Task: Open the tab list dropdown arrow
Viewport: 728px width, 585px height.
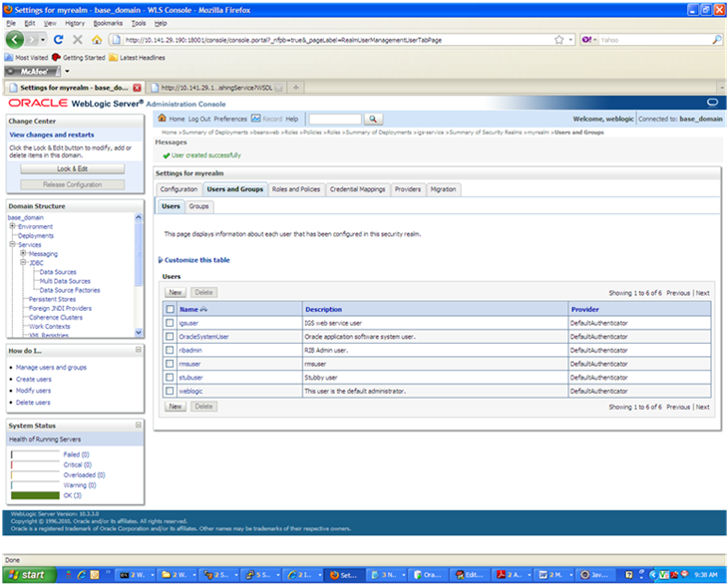Action: click(x=721, y=88)
